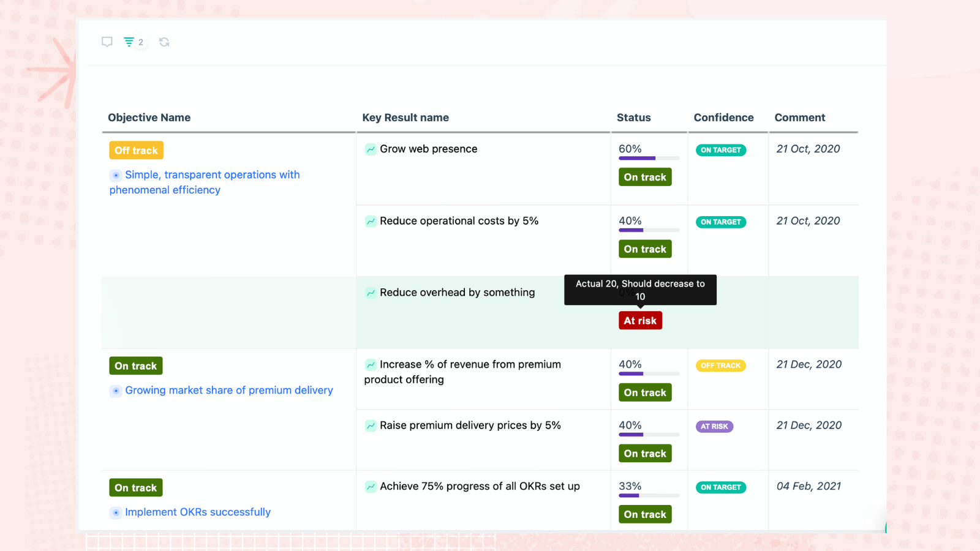Screen dimensions: 980x551
Task: Open the Confidence column header sorter
Action: pos(723,117)
